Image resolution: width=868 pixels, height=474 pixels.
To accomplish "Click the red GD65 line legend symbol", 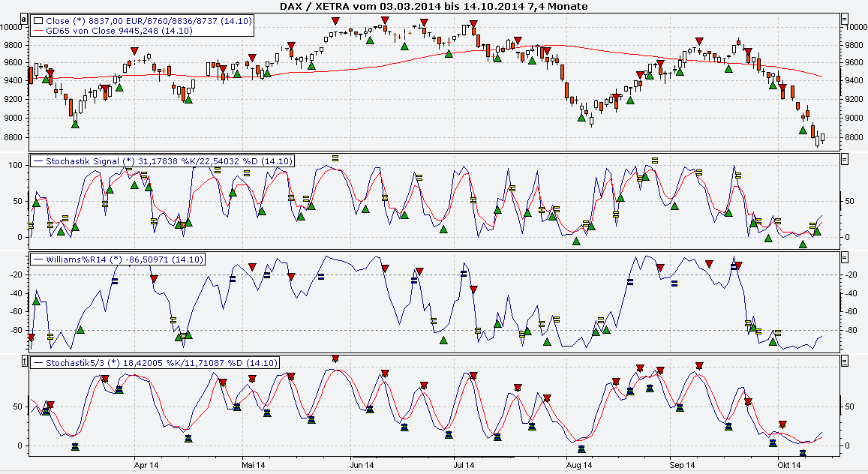I will coord(38,31).
